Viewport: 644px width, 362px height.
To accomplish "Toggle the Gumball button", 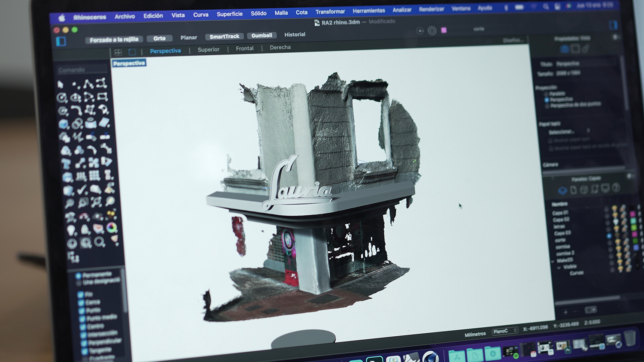I will point(261,36).
